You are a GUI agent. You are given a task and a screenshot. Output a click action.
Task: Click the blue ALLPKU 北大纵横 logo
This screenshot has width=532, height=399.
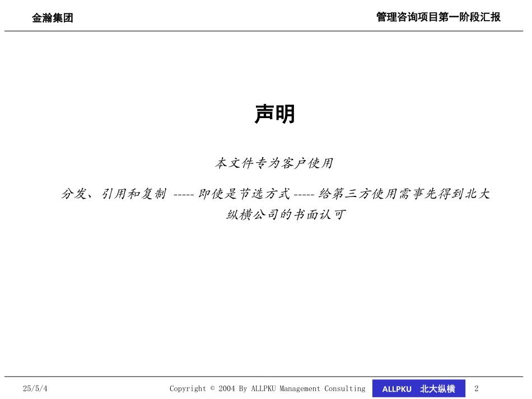(x=419, y=388)
